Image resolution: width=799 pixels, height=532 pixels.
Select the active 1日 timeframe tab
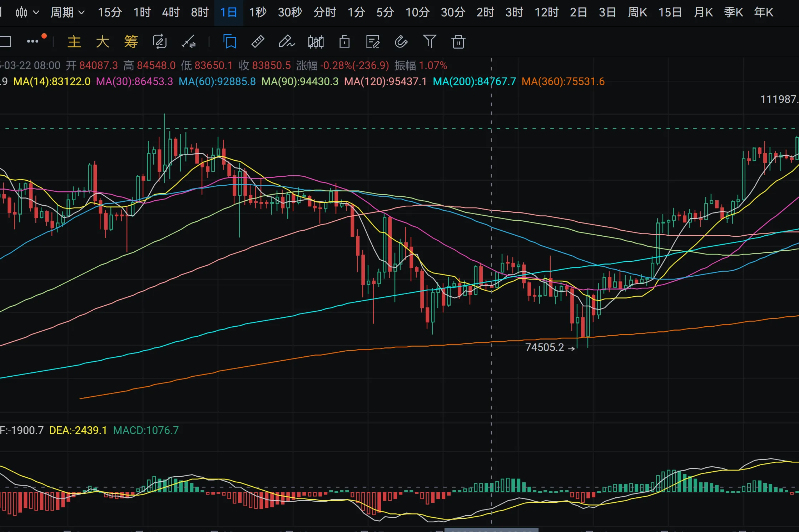(x=229, y=12)
